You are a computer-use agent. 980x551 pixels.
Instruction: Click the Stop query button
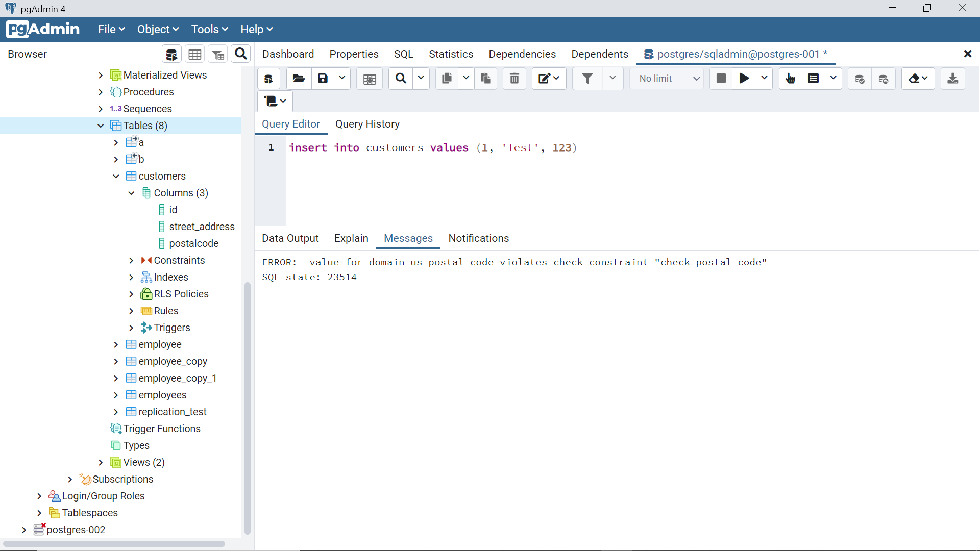(721, 79)
